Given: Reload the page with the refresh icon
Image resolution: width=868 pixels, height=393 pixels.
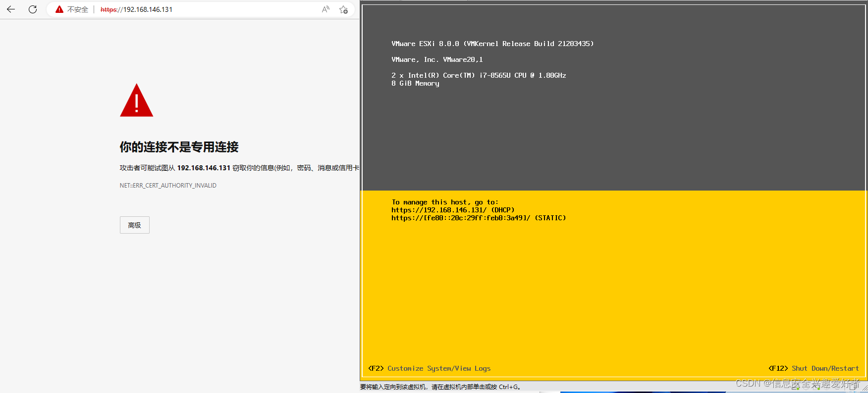Looking at the screenshot, I should [x=33, y=9].
